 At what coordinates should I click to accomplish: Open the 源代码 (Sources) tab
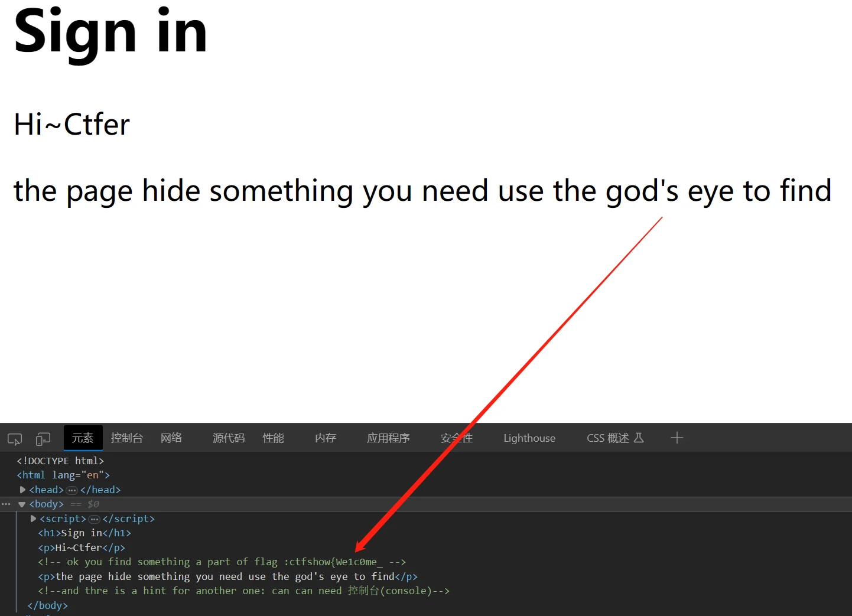(228, 438)
